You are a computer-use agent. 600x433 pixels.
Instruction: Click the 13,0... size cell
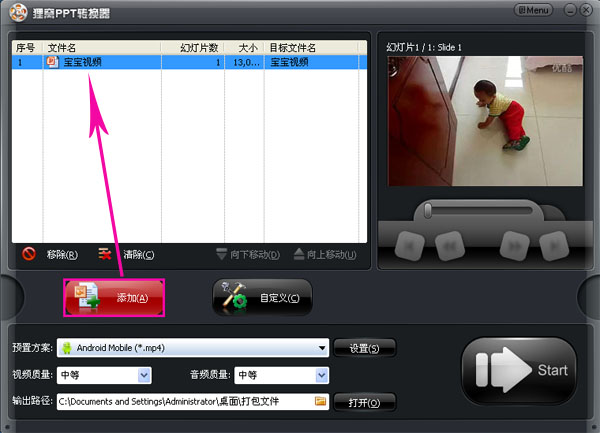click(x=245, y=62)
